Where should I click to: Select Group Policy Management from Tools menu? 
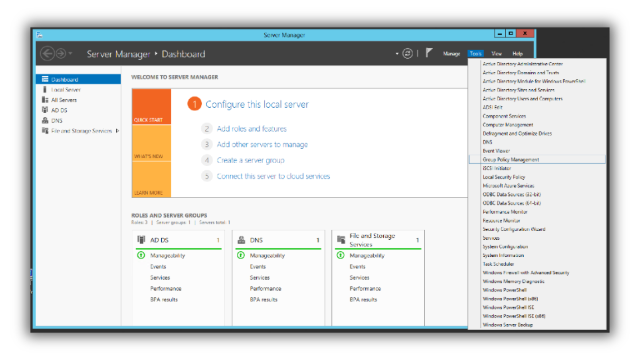[x=511, y=160]
